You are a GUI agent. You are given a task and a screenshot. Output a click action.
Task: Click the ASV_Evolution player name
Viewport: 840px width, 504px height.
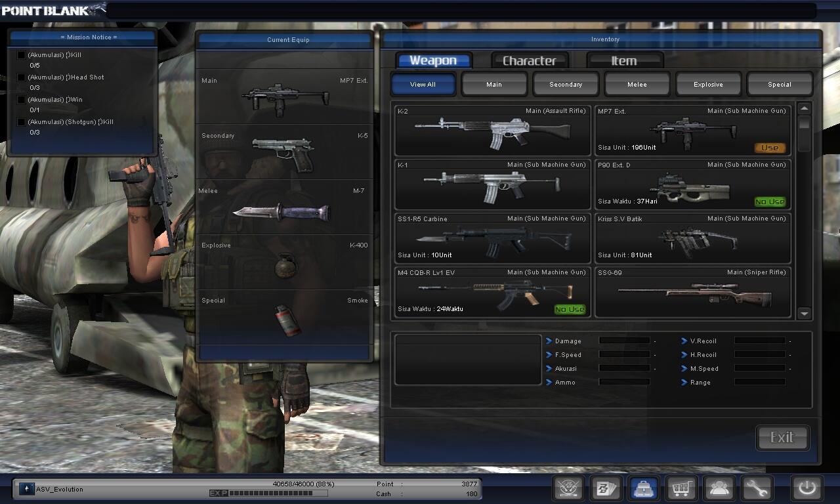(x=60, y=490)
